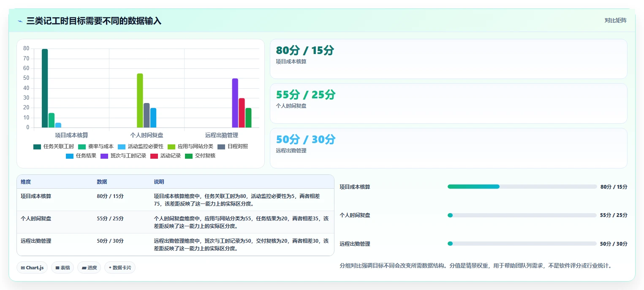
Task: Click the 项目成本核算 chart axis label
Action: click(x=71, y=136)
